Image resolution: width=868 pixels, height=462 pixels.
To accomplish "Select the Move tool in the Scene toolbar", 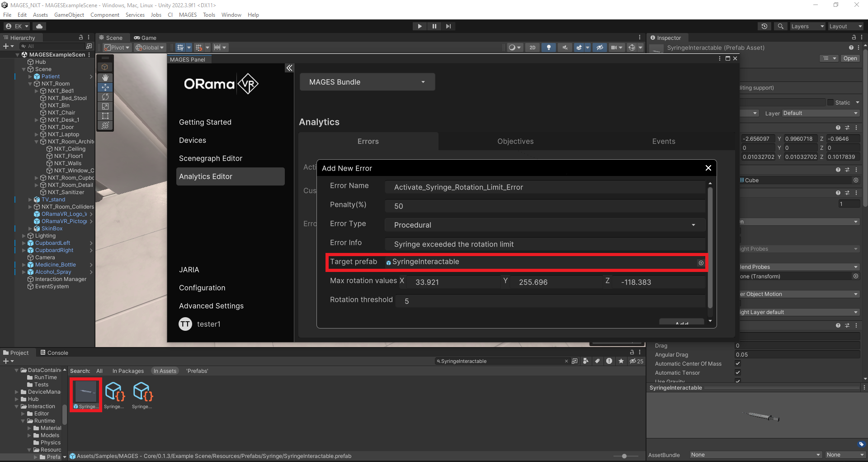I will click(x=105, y=87).
